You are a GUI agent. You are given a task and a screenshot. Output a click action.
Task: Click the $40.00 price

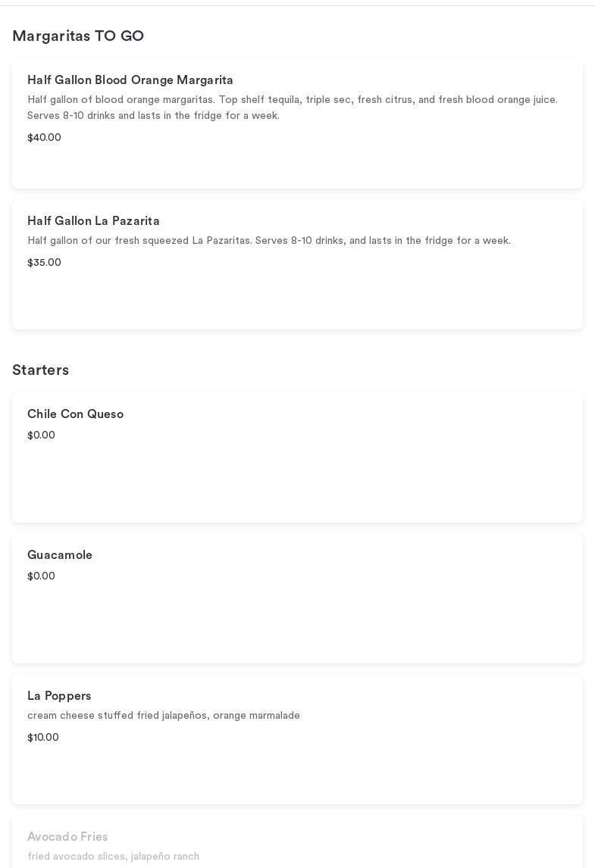coord(44,138)
